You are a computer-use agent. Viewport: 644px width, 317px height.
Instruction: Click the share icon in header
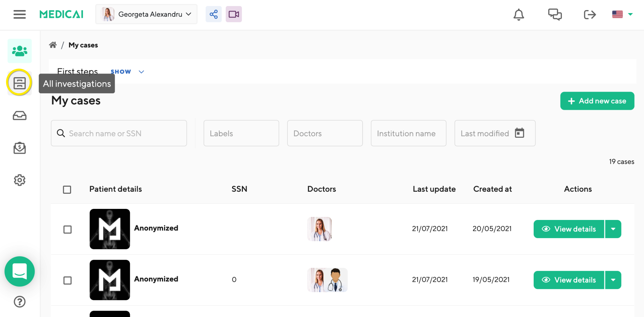214,14
